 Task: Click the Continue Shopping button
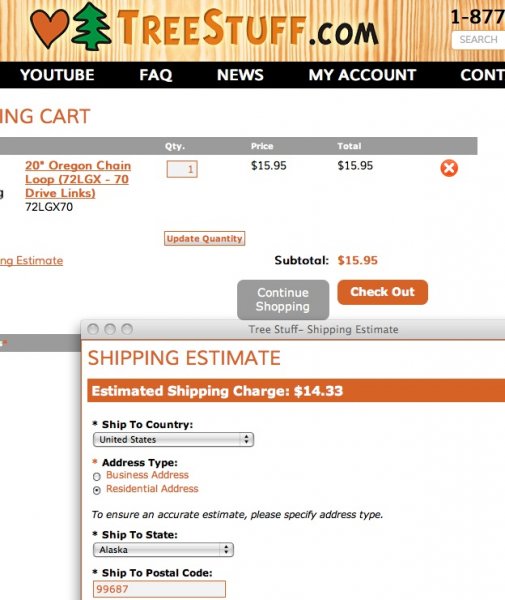(283, 300)
